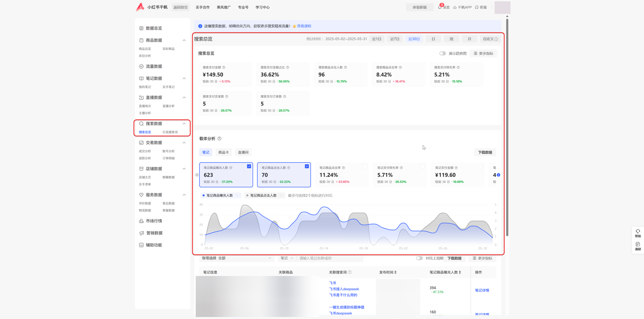The height and width of the screenshot is (319, 644).
Task: Collapse the 商品数据 sidebar section
Action: point(184,40)
